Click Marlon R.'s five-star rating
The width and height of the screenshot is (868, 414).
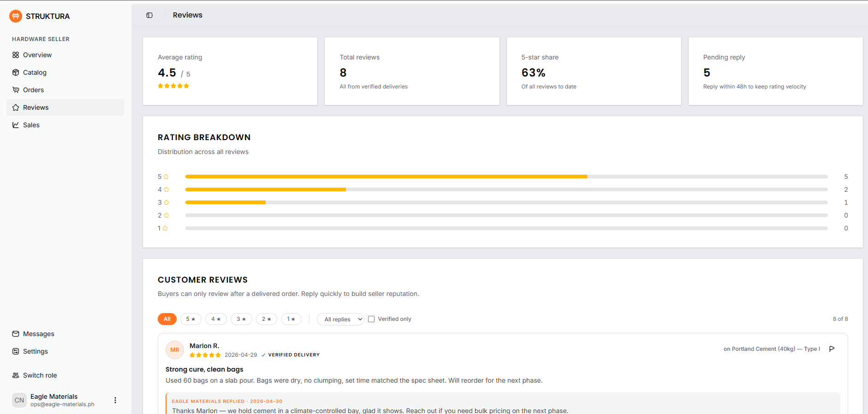205,355
